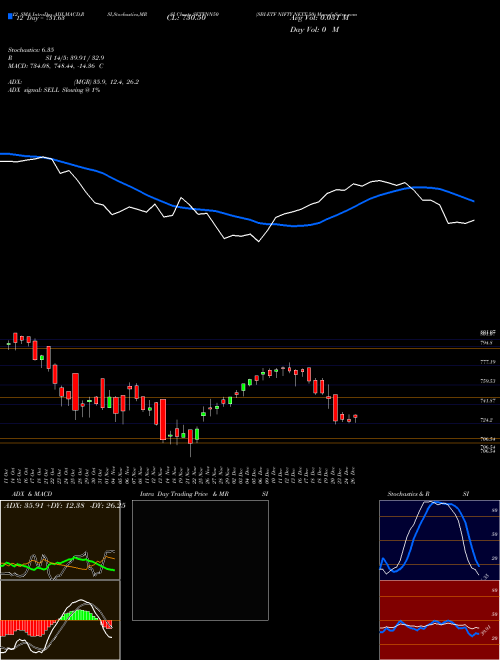This screenshot has height=660, width=500.
Task: Select the '12 Day = 731.63' label
Action: (x=40, y=18)
